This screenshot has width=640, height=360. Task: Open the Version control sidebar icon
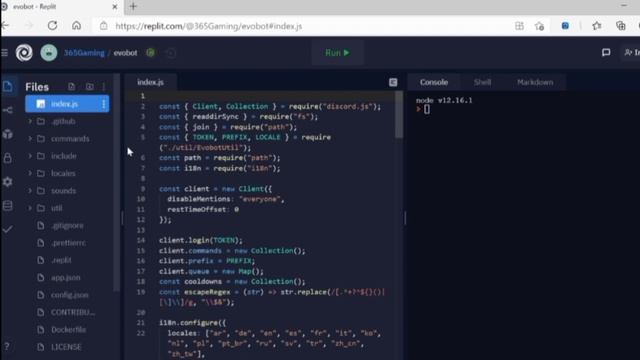click(7, 110)
